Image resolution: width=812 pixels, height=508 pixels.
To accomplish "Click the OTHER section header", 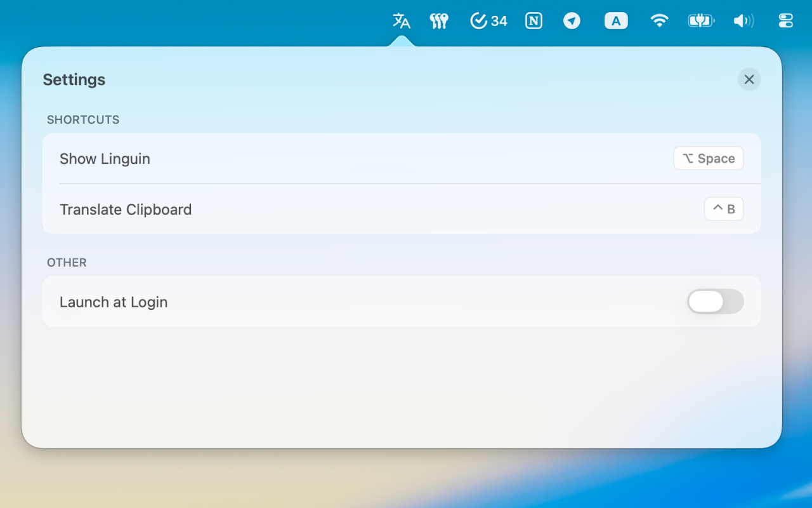I will click(66, 262).
